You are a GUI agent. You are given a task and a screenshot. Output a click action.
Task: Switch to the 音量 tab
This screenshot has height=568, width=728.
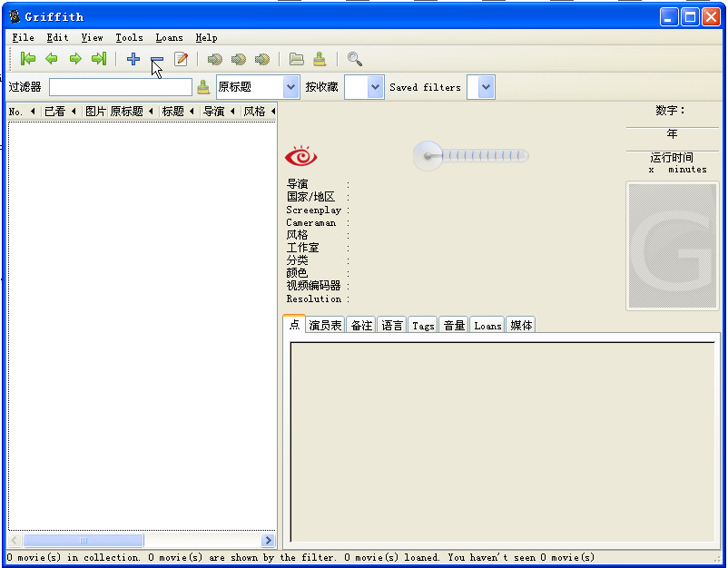(x=454, y=326)
